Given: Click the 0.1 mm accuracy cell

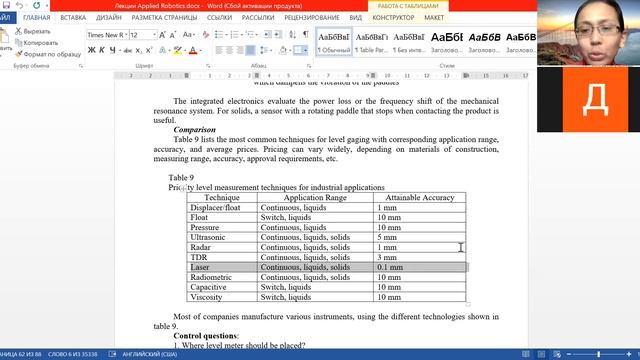Looking at the screenshot, I should [x=419, y=267].
